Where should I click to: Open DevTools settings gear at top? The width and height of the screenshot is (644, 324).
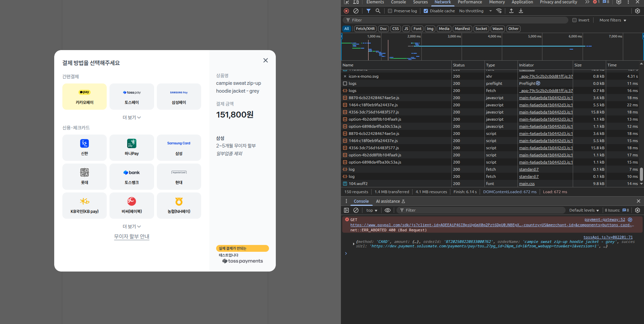pyautogui.click(x=619, y=2)
